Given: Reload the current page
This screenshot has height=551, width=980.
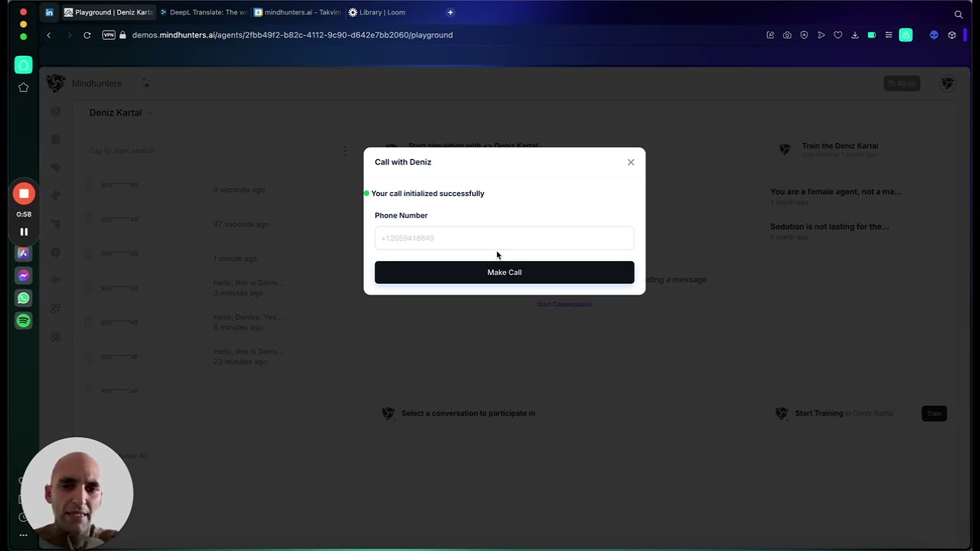Looking at the screenshot, I should pos(87,35).
